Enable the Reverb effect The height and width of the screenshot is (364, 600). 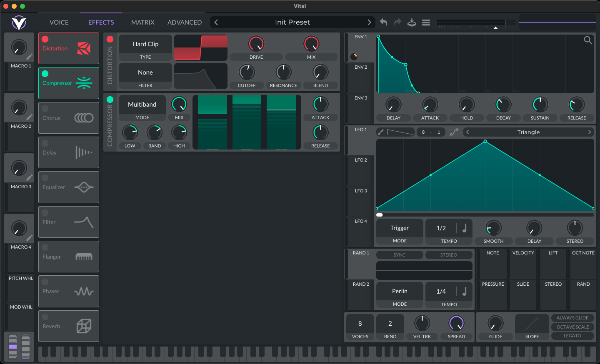[x=45, y=317]
